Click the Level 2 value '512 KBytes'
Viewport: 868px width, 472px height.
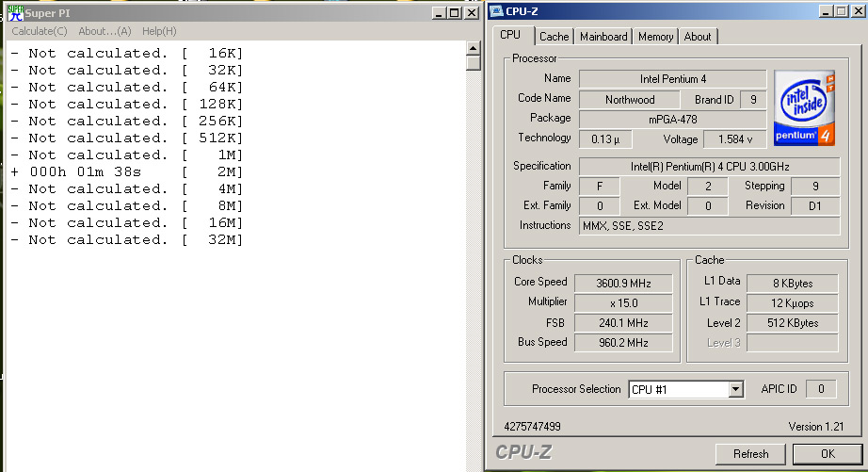tap(793, 323)
